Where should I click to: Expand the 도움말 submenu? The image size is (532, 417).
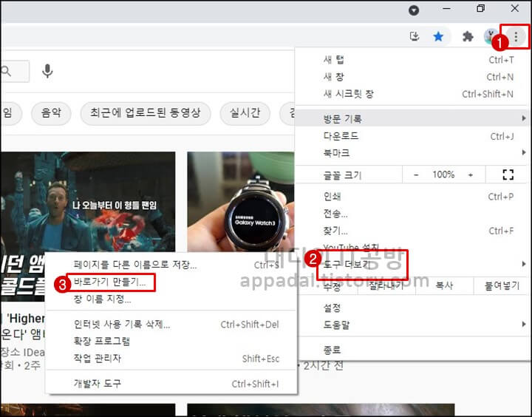click(x=412, y=325)
